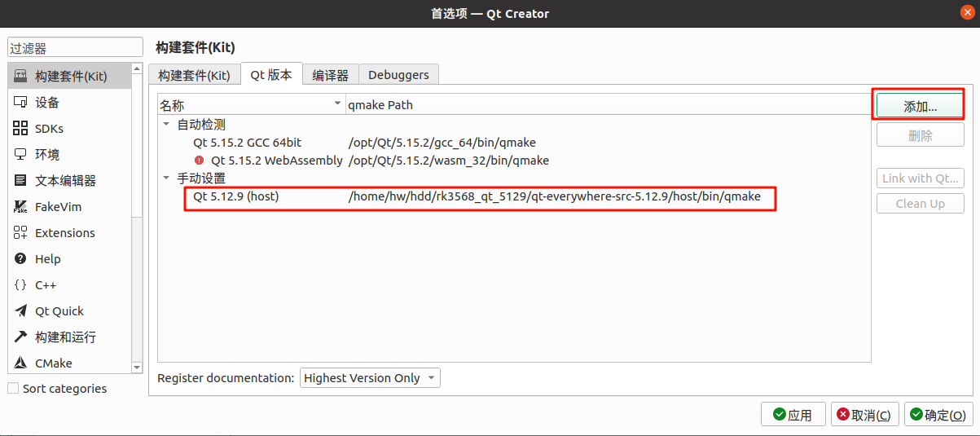Collapse the 自动检测 tree group
980x436 pixels.
[166, 125]
